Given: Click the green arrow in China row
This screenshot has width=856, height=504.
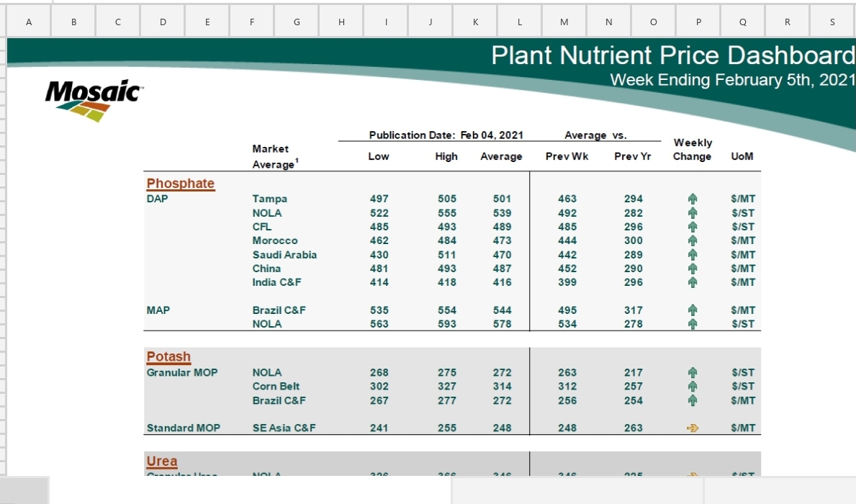Looking at the screenshot, I should (x=693, y=269).
